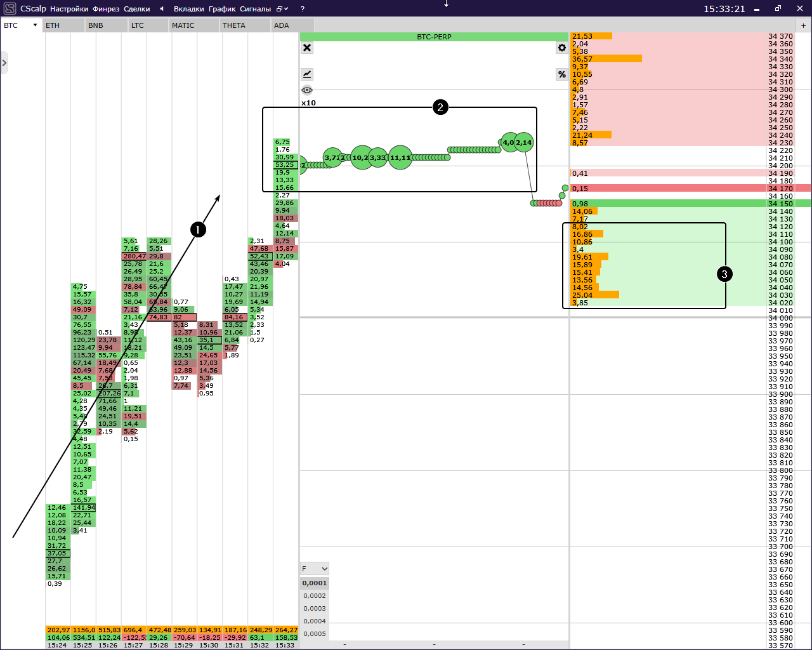The height and width of the screenshot is (650, 812).
Task: Open the Настройки menu
Action: click(69, 9)
